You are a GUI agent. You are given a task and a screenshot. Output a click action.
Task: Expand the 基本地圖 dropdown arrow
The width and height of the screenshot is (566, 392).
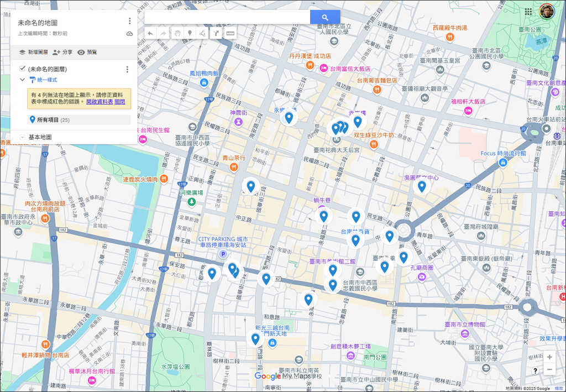click(22, 137)
